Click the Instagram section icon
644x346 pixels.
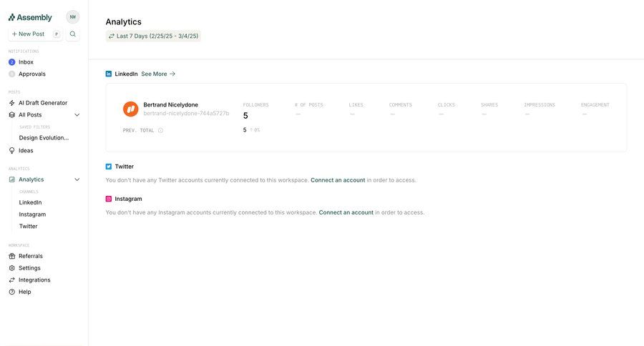[x=109, y=199]
